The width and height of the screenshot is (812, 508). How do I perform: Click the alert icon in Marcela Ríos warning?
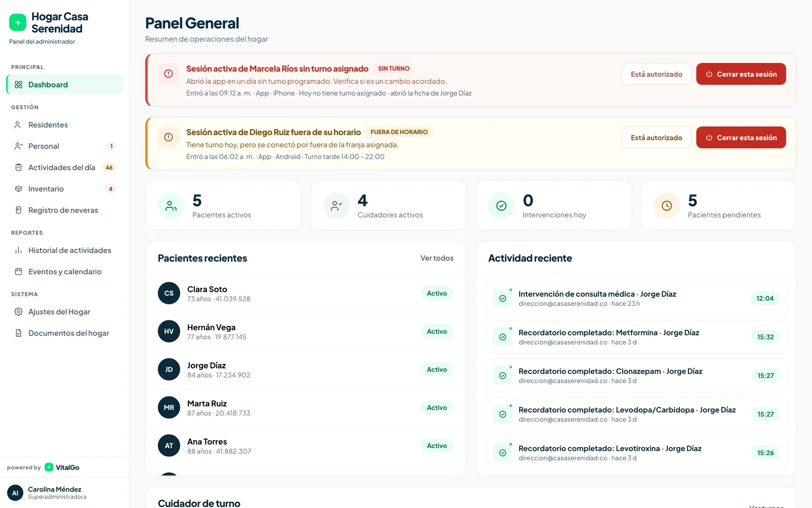(168, 74)
